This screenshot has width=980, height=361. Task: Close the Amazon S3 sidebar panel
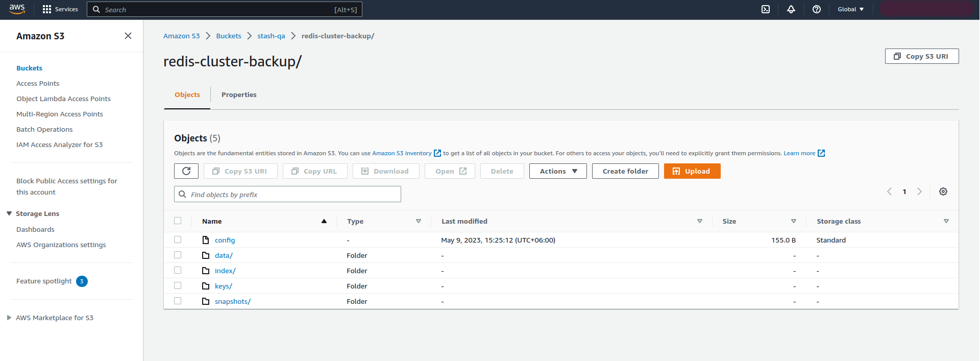pos(128,36)
